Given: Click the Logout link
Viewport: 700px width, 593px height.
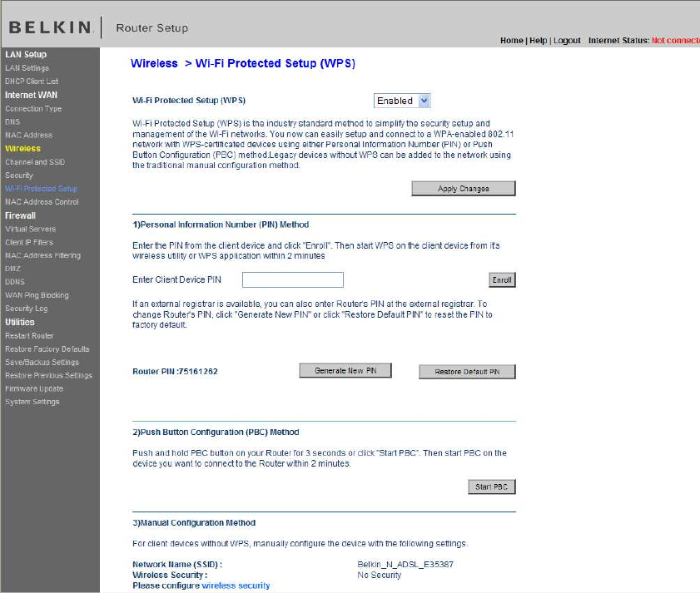Looking at the screenshot, I should click(x=567, y=41).
